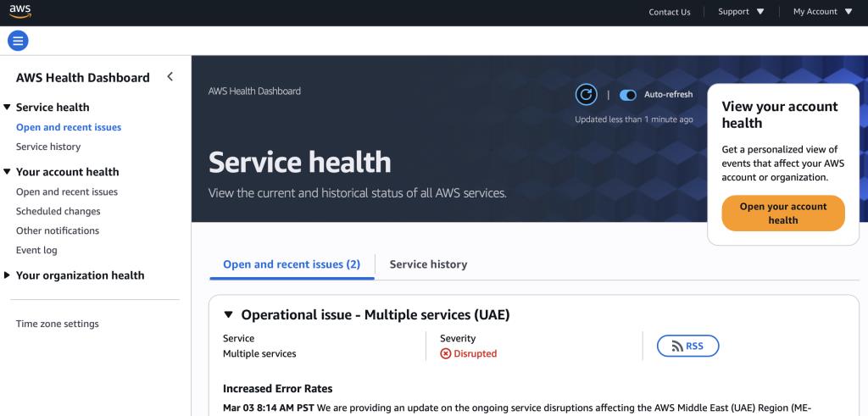Open Service history in sidebar

click(48, 147)
